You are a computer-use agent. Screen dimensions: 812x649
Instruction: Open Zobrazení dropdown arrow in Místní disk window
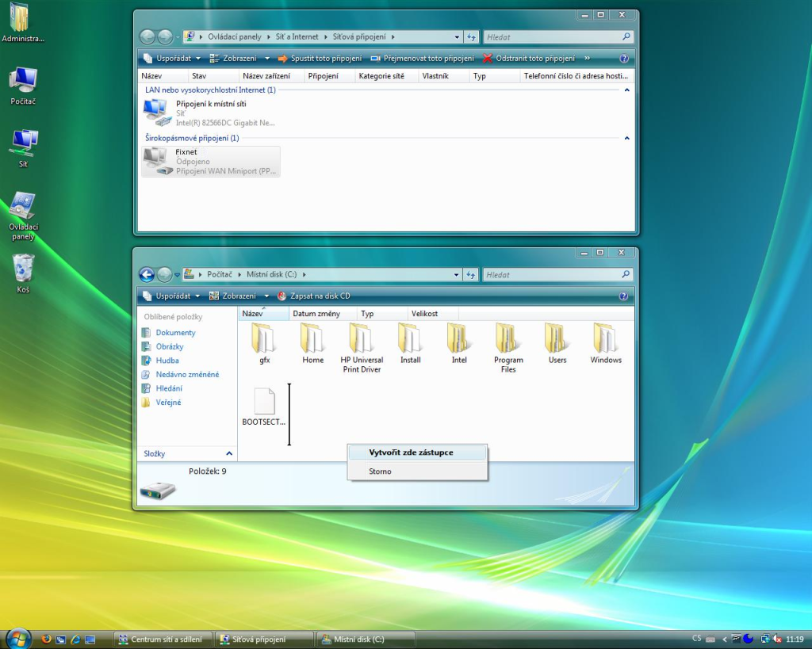266,296
